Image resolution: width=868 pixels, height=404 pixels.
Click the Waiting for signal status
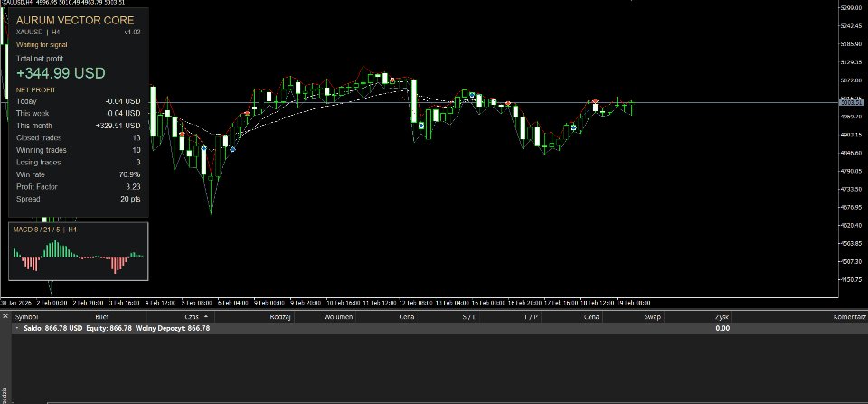coord(42,45)
